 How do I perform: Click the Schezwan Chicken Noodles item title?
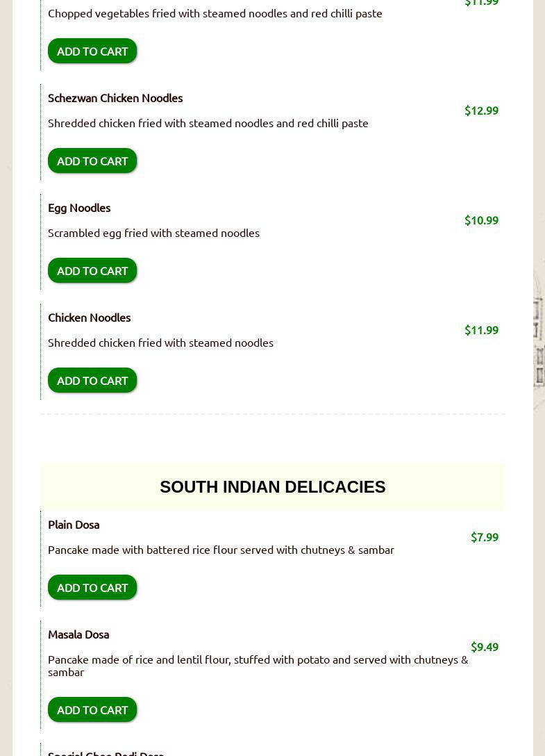point(115,98)
